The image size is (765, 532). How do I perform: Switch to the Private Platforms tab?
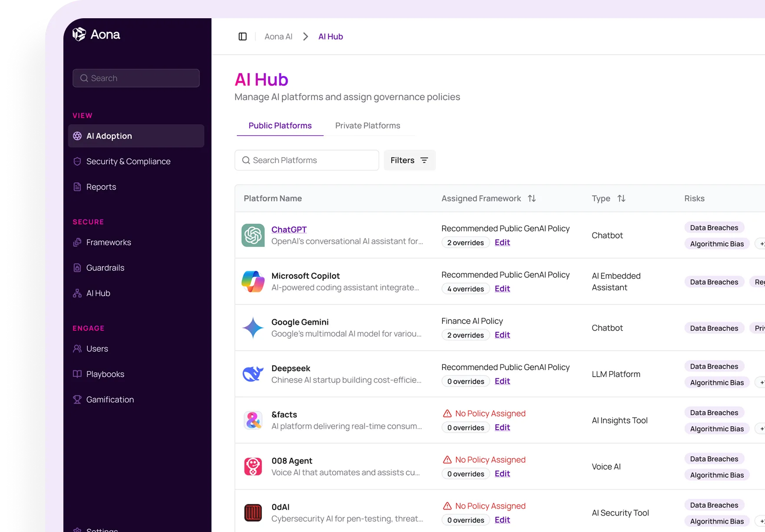click(x=367, y=125)
